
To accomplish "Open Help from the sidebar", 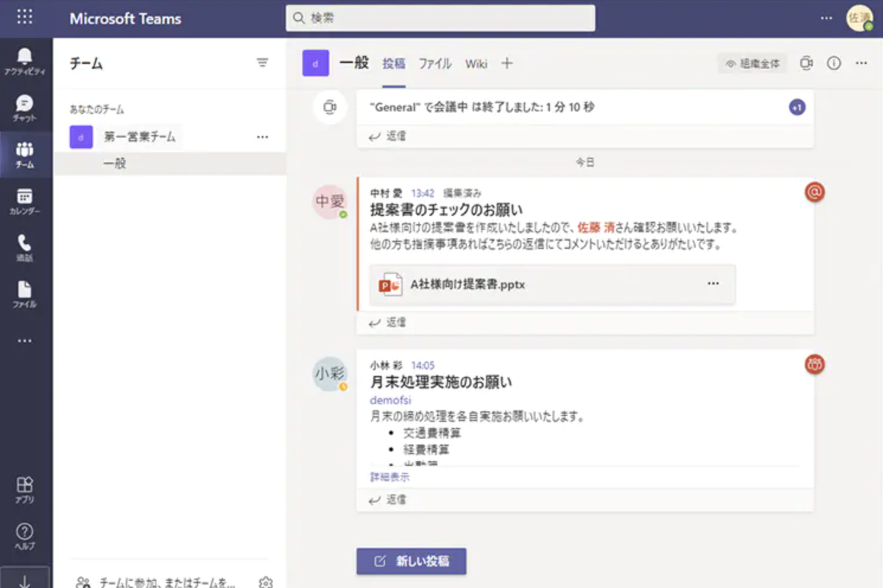I will [24, 536].
